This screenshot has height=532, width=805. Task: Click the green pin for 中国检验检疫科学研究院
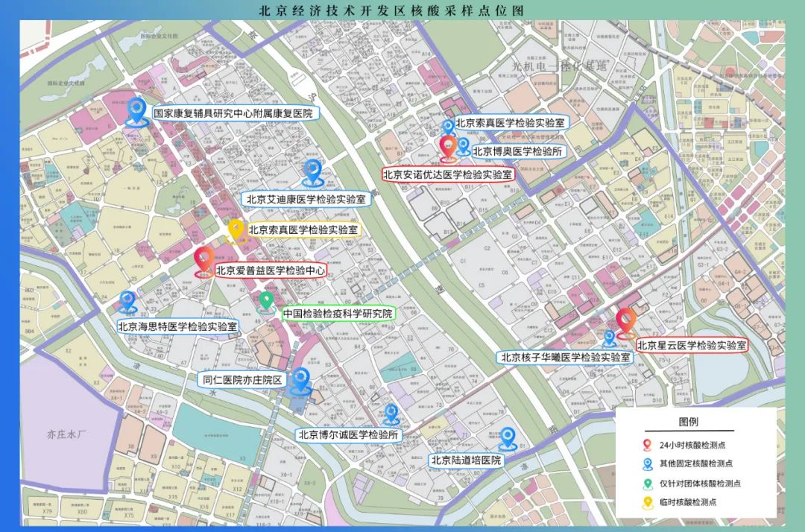266,301
